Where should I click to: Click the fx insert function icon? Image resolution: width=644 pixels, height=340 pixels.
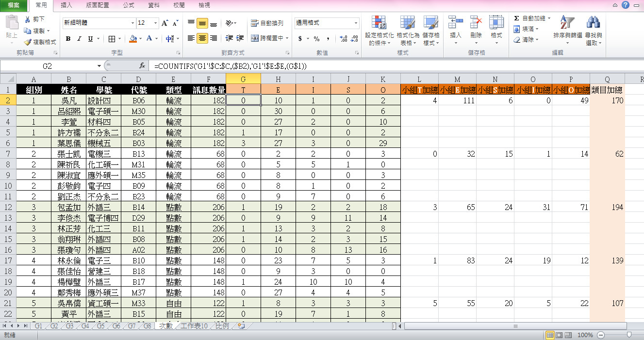coord(142,65)
